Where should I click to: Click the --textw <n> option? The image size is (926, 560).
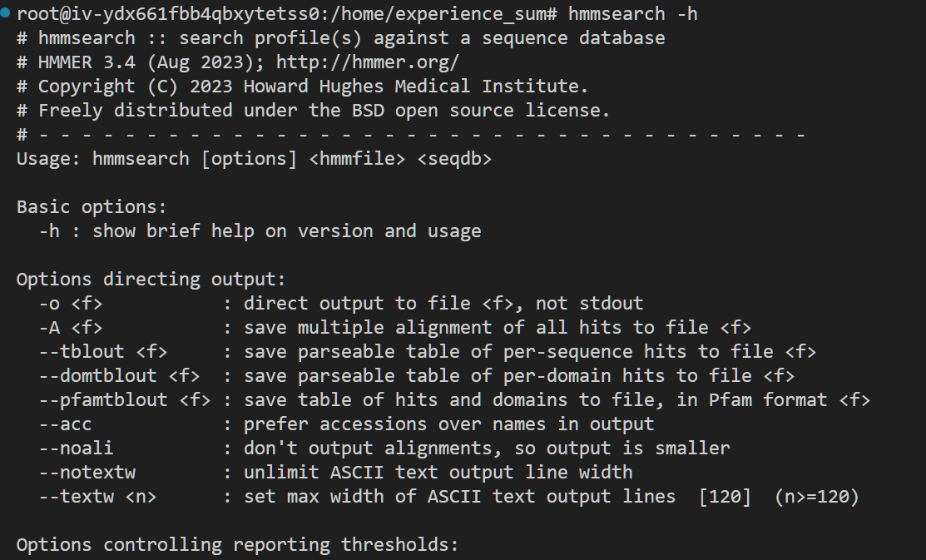(98, 497)
